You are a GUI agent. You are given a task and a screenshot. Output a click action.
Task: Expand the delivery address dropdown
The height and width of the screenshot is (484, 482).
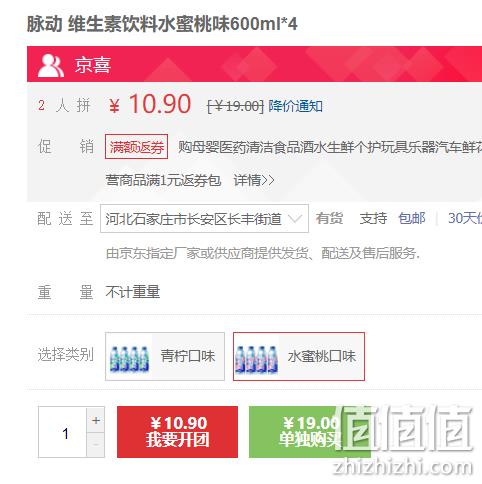pyautogui.click(x=204, y=219)
